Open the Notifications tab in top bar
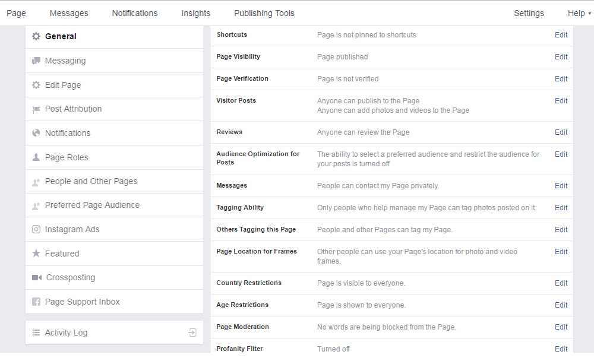The width and height of the screenshot is (594, 364). tap(135, 13)
